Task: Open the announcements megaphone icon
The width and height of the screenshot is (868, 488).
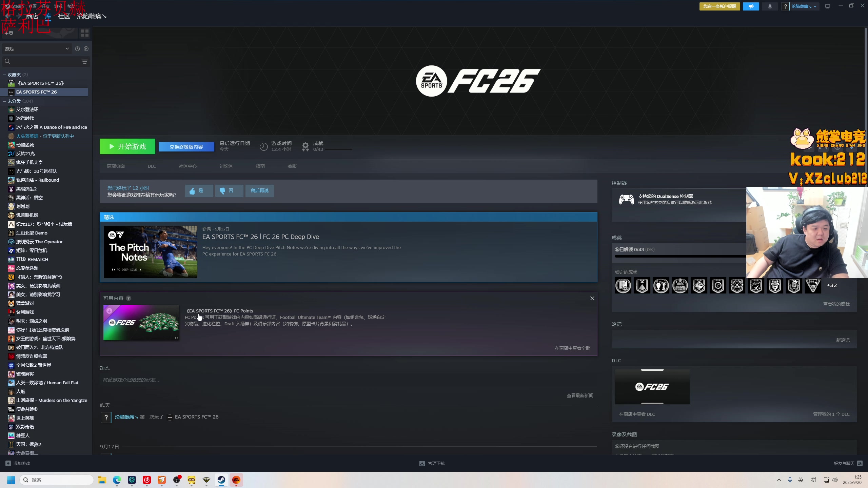Action: 751,6
